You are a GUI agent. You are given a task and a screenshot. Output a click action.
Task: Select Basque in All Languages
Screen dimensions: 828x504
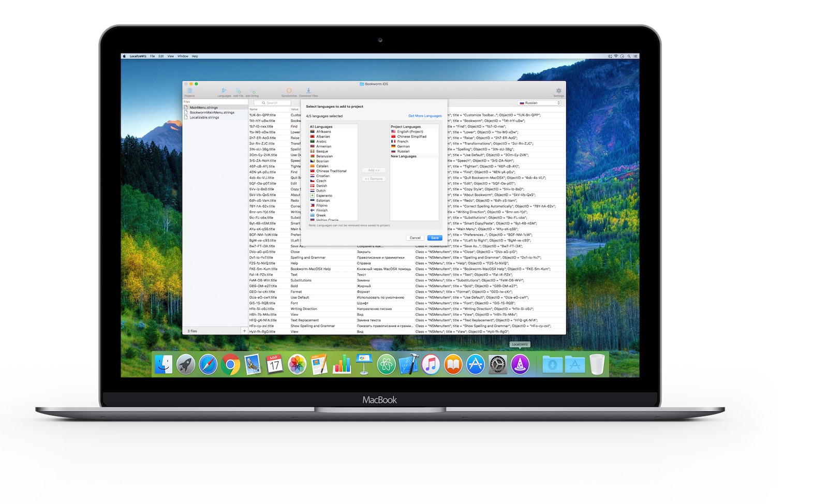tap(333, 151)
